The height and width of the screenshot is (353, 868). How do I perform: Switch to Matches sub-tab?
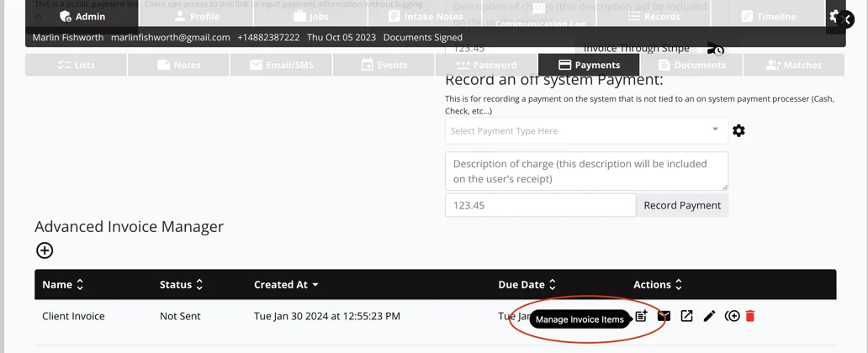tap(794, 65)
